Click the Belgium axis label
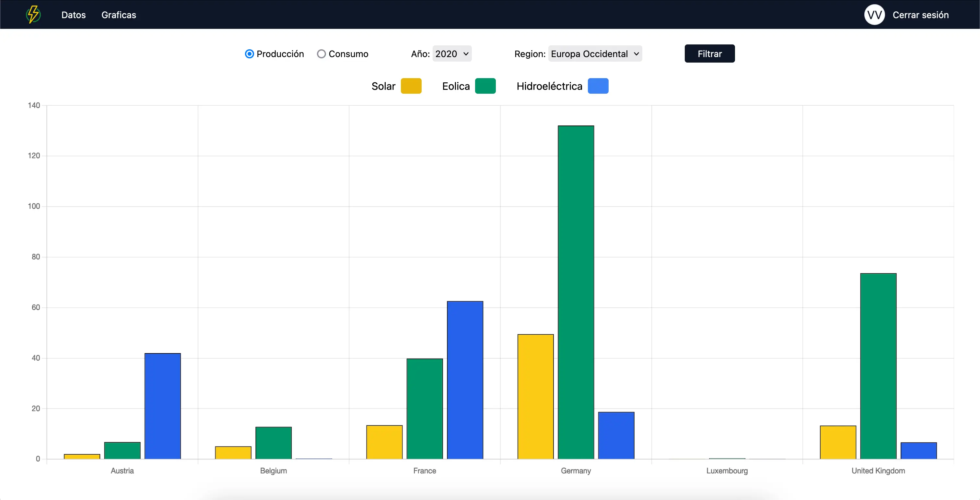The height and width of the screenshot is (500, 980). (273, 471)
